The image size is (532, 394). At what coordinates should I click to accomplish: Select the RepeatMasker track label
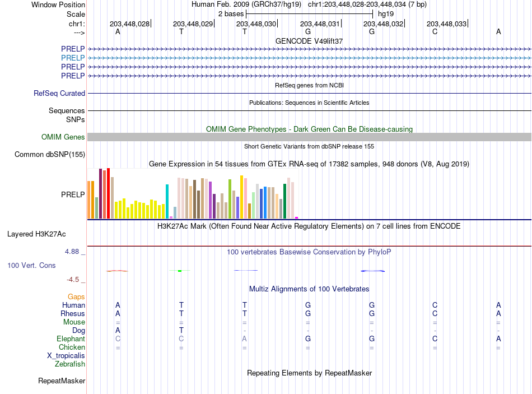coord(62,381)
